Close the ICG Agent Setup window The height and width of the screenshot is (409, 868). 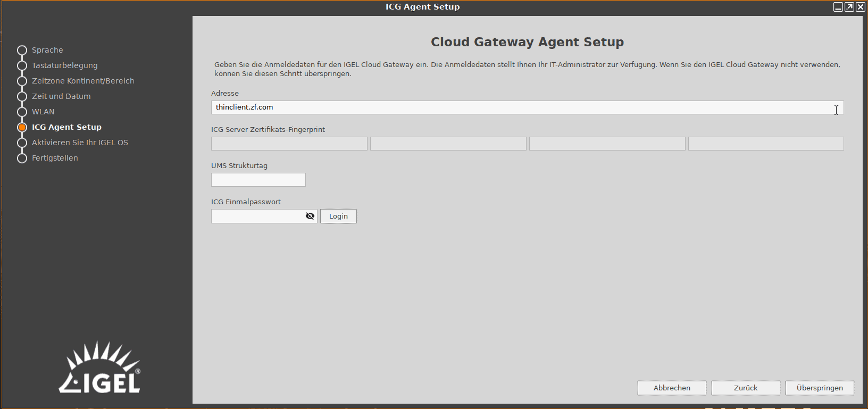pyautogui.click(x=861, y=7)
